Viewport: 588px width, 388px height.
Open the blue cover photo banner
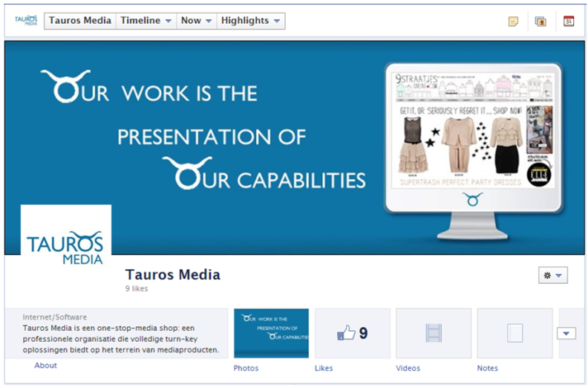[x=295, y=148]
